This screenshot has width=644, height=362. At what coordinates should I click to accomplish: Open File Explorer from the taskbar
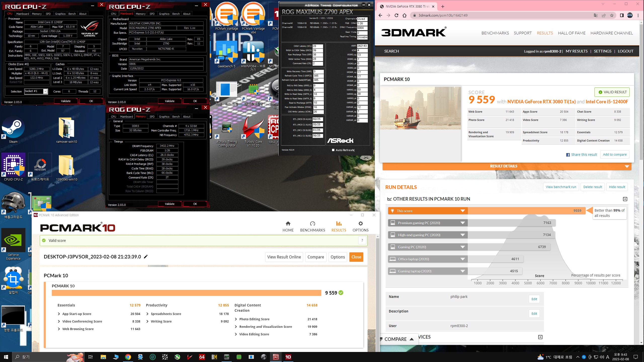pos(103,357)
